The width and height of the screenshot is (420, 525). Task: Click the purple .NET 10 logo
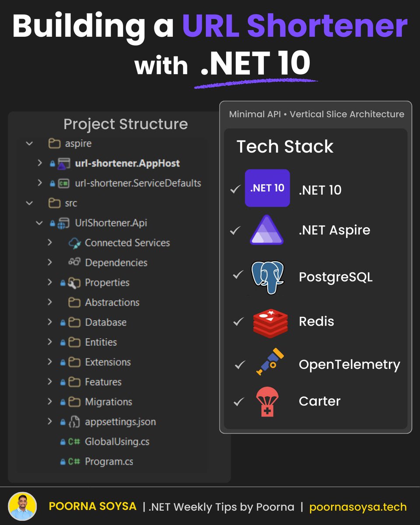pos(267,188)
